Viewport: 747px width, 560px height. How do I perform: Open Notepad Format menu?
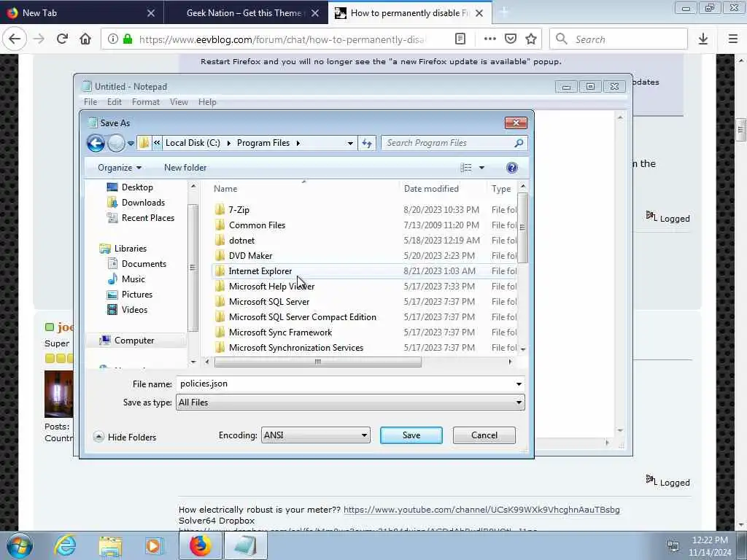click(x=146, y=102)
